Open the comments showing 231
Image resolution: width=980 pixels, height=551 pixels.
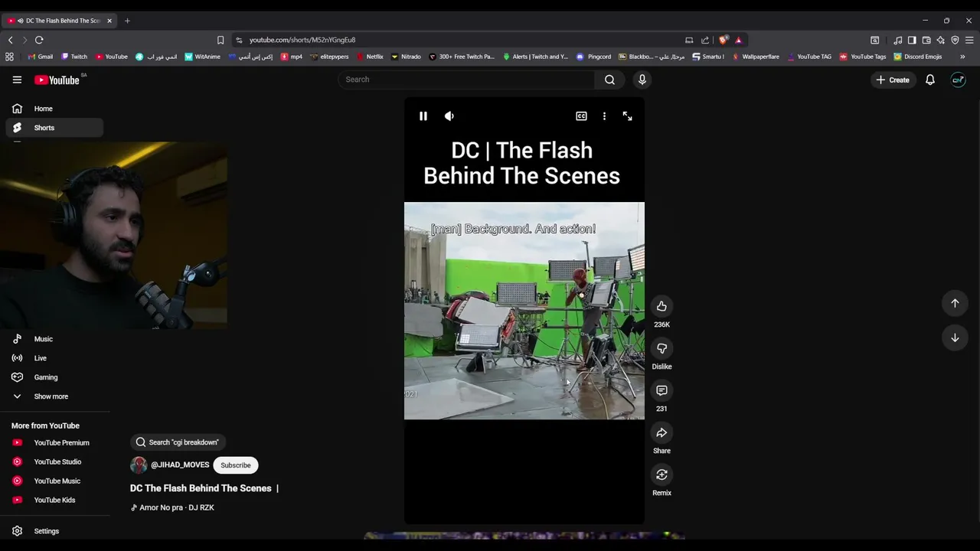(x=661, y=390)
